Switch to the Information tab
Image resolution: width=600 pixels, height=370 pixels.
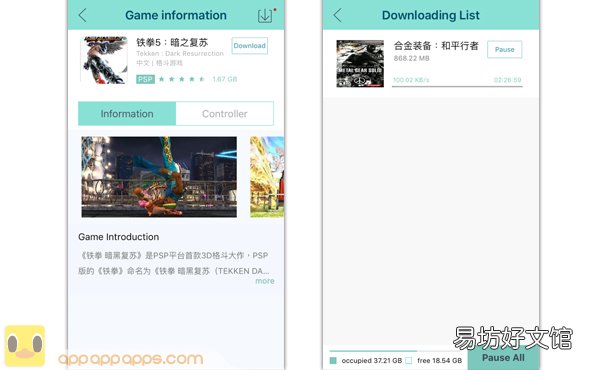pos(127,114)
